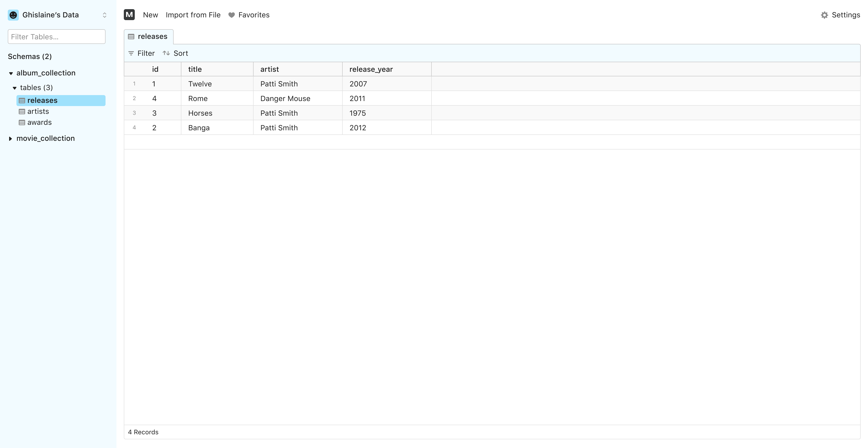Click row number 4 of Banga row
The width and height of the screenshot is (868, 448).
(134, 128)
